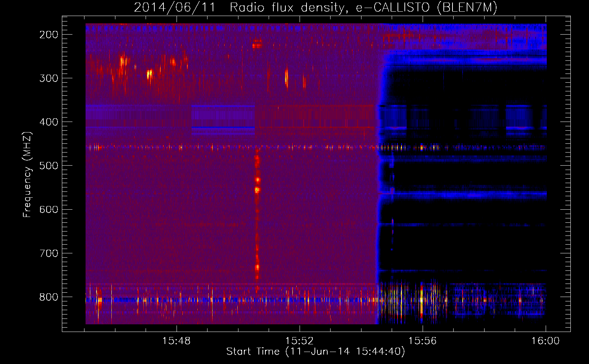Click the 16:00 time tick label
Screen dimensions: 589x364
[x=545, y=341]
